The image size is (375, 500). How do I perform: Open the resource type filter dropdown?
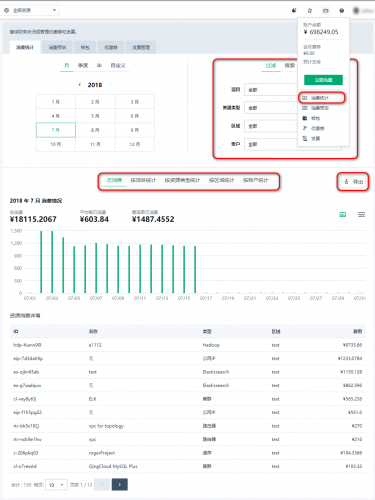coord(270,108)
